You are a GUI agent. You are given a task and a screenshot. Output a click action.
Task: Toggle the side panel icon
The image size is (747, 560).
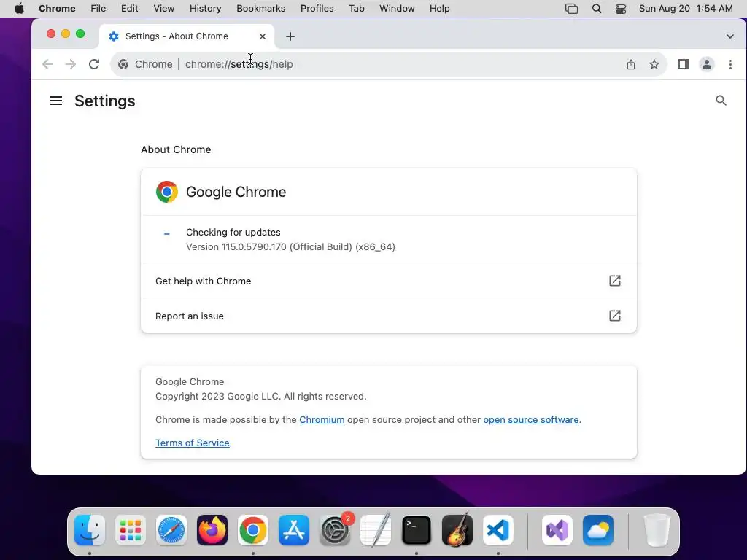click(683, 64)
